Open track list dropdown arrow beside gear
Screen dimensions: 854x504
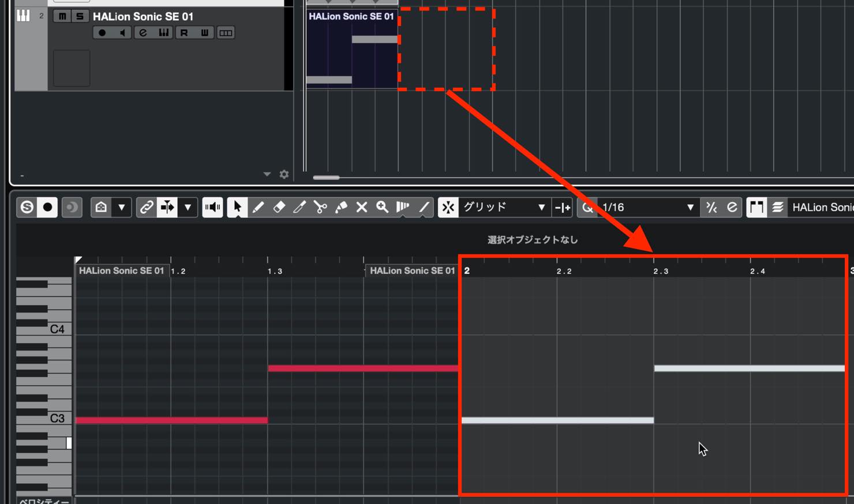coord(267,174)
